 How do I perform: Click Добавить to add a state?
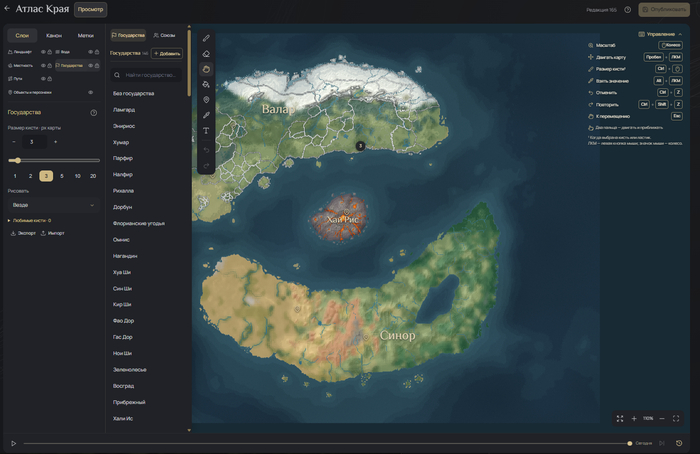point(167,54)
